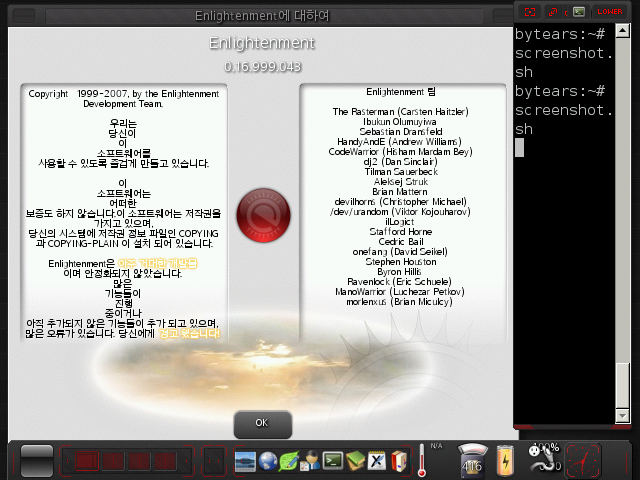Screen dimensions: 640x480
Task: Click the first "bytears:~#" prompt in terminal
Action: click(560, 34)
